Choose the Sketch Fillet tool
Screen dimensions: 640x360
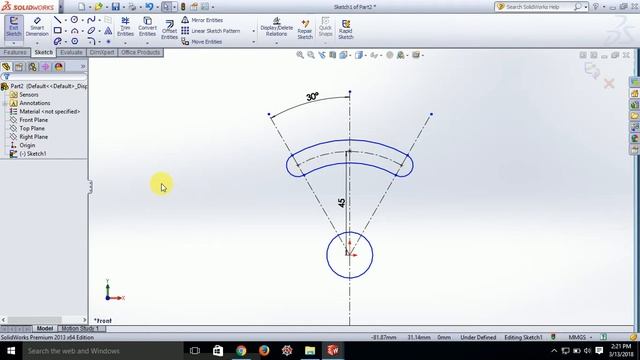click(x=91, y=41)
